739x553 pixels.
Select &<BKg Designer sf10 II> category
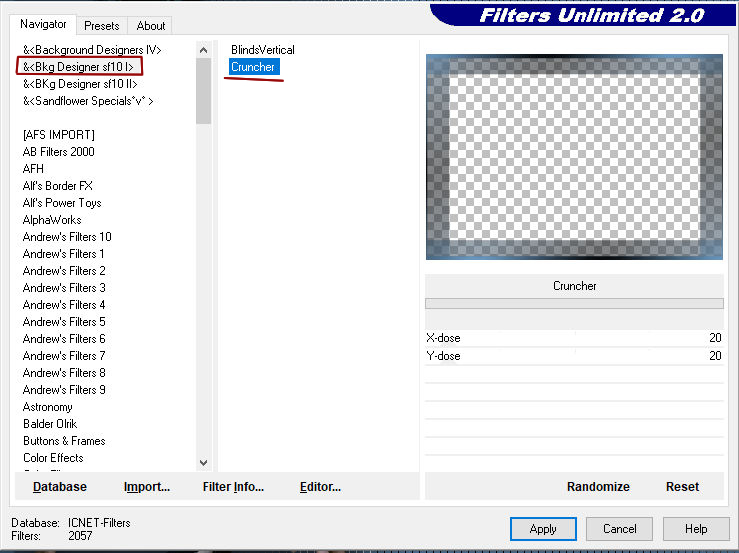80,84
